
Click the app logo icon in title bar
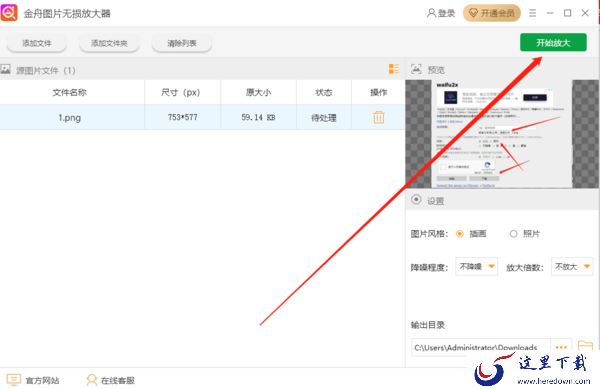8,13
